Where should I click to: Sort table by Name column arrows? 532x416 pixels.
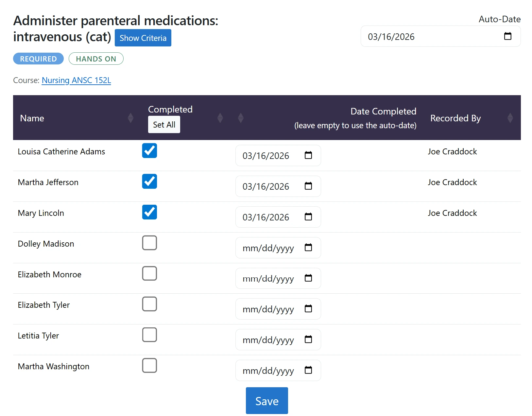pos(130,118)
